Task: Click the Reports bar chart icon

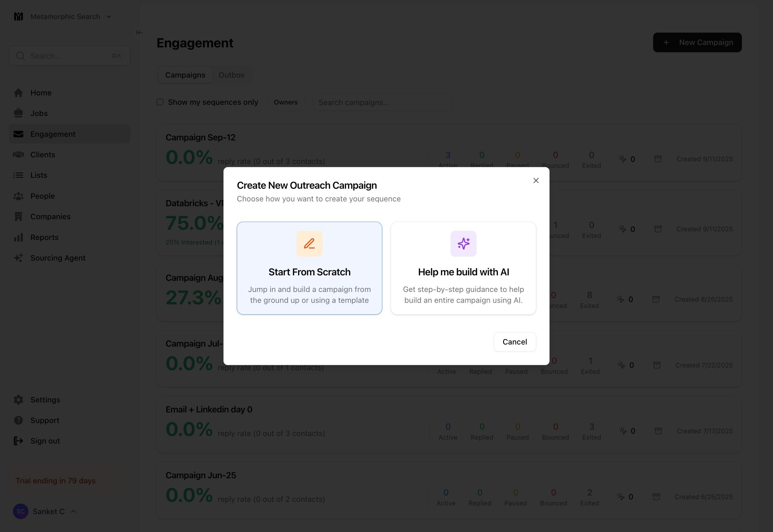Action: (18, 237)
